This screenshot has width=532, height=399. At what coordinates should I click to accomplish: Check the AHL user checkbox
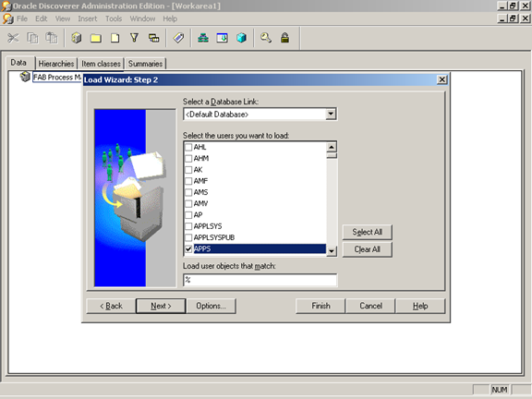188,147
